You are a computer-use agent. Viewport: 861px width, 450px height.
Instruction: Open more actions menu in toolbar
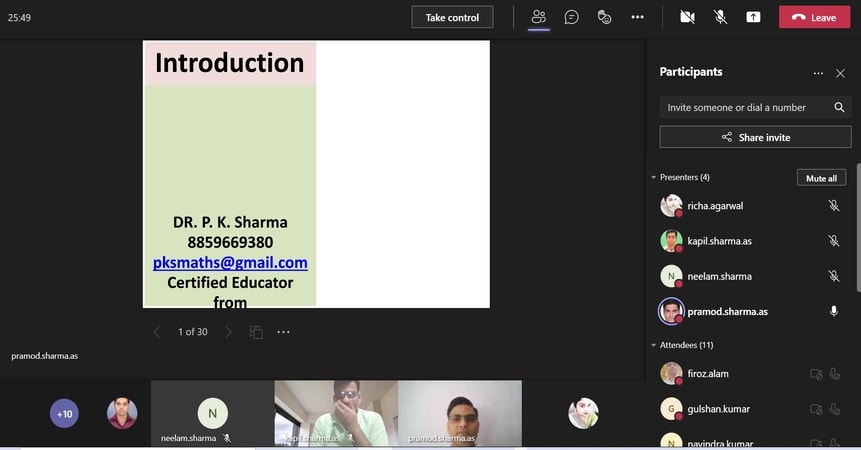(x=637, y=17)
